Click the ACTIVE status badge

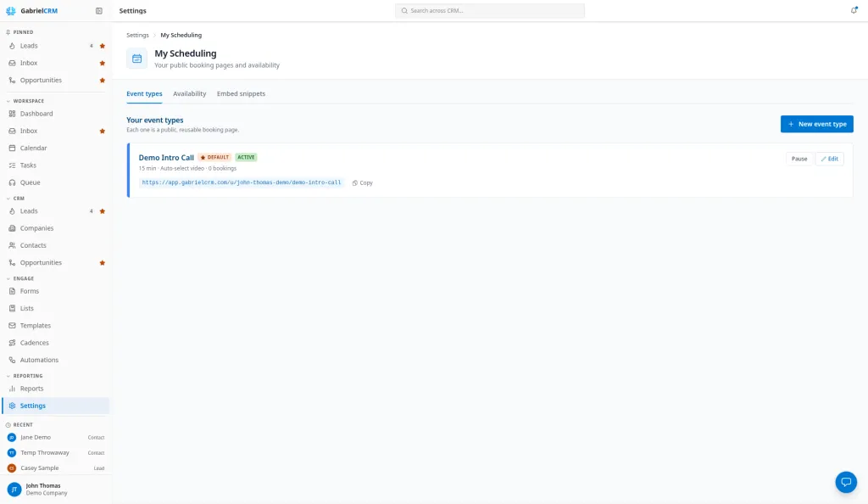(247, 157)
